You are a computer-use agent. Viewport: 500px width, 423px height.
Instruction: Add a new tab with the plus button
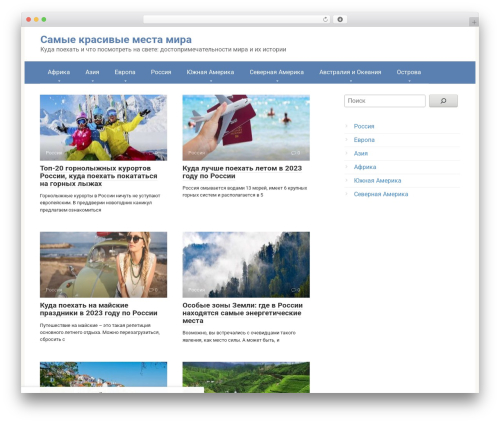(x=474, y=22)
